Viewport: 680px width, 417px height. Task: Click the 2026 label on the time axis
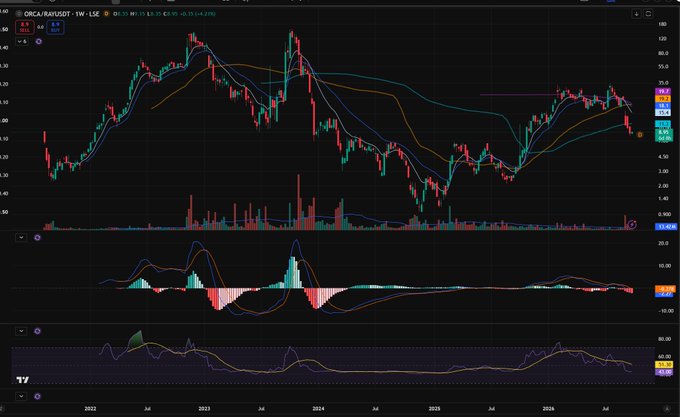click(x=549, y=409)
